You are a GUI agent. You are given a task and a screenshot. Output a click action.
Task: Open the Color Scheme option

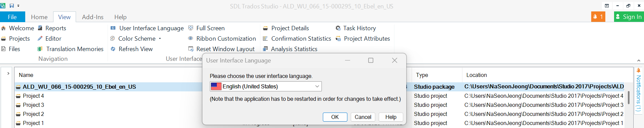pos(136,39)
